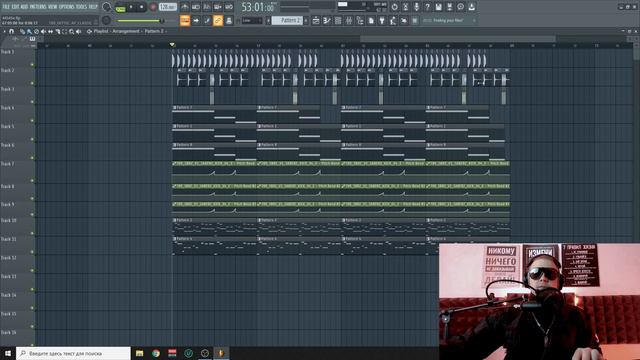Select the playlist zoom magnifier tool
The height and width of the screenshot is (360, 640).
pos(71,31)
